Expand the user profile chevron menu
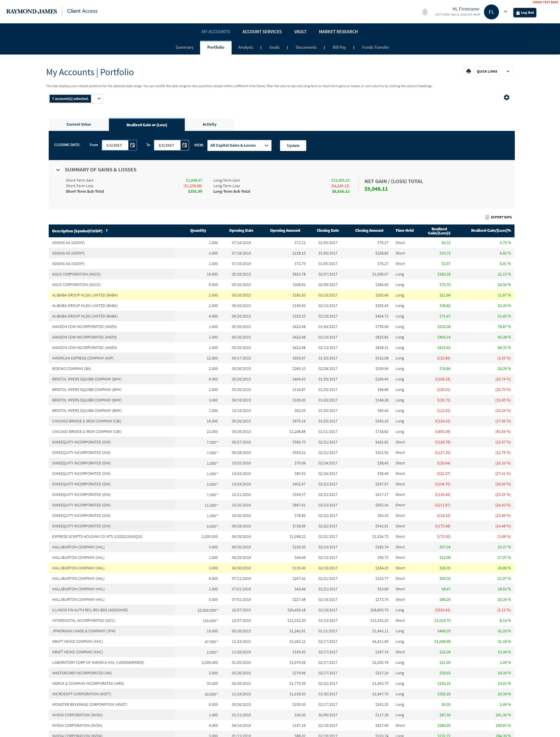 (505, 12)
